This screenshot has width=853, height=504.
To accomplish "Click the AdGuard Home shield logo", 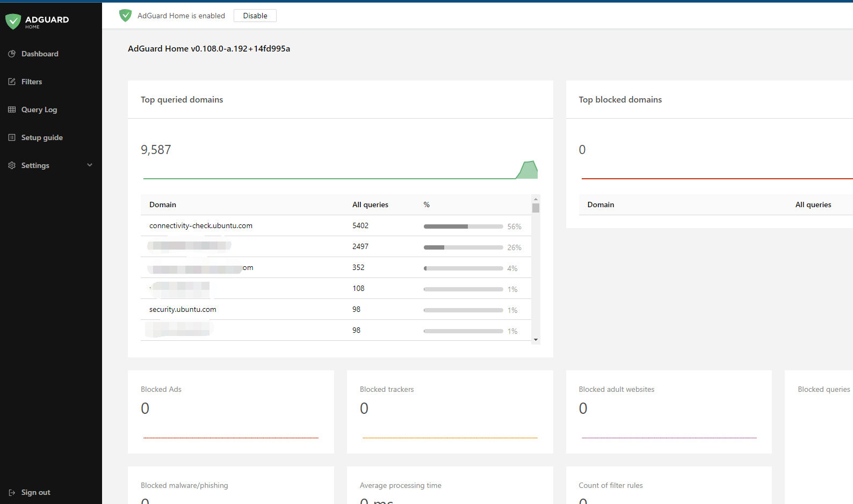I will pos(13,21).
